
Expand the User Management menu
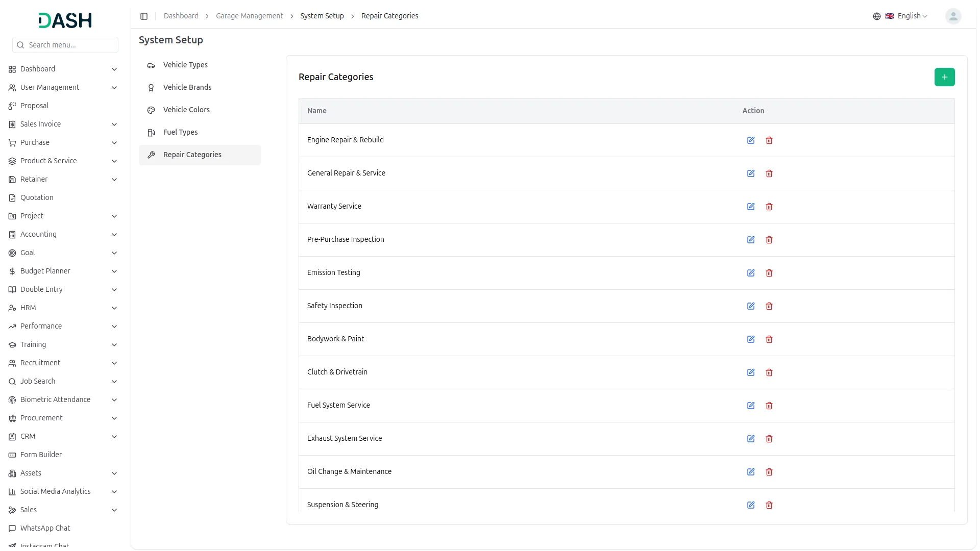(63, 87)
